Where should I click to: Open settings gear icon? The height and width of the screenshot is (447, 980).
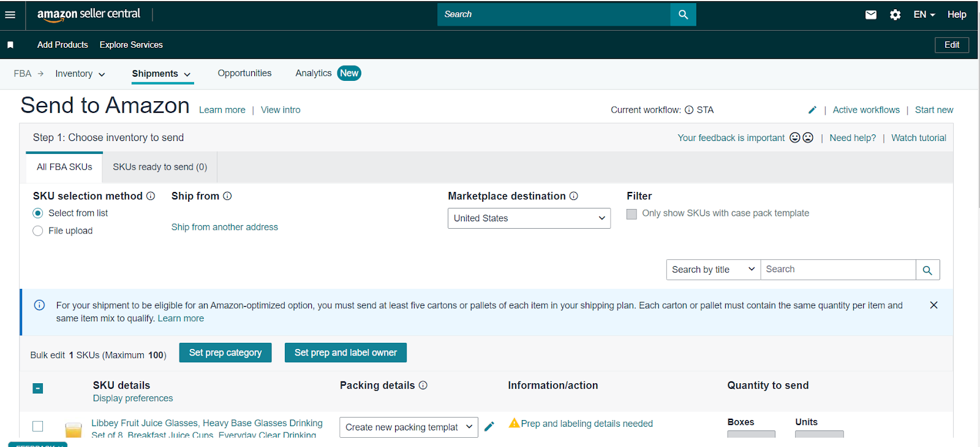point(895,15)
